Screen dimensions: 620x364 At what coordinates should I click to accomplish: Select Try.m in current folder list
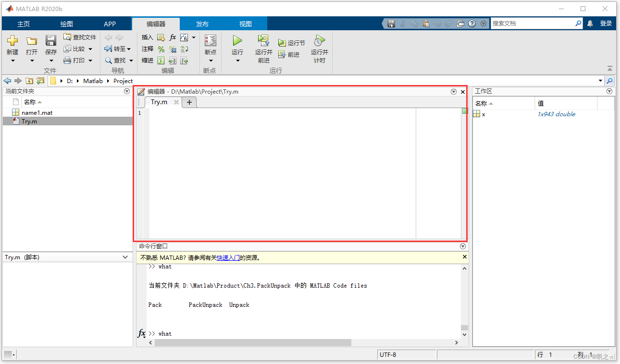click(x=68, y=121)
